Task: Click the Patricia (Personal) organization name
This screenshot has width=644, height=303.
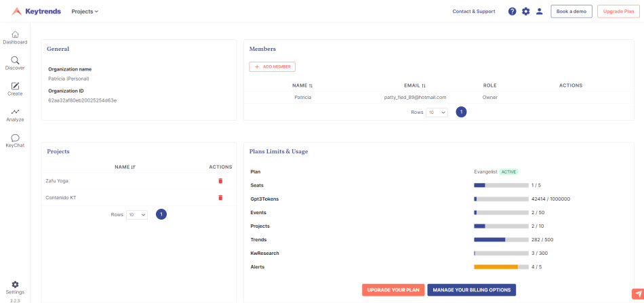Action: tap(68, 79)
